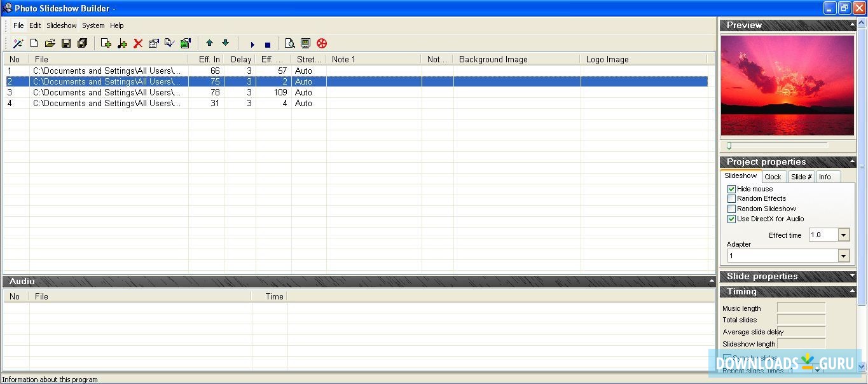Restore the window with title bar button
Image resolution: width=868 pixels, height=384 pixels.
point(844,8)
